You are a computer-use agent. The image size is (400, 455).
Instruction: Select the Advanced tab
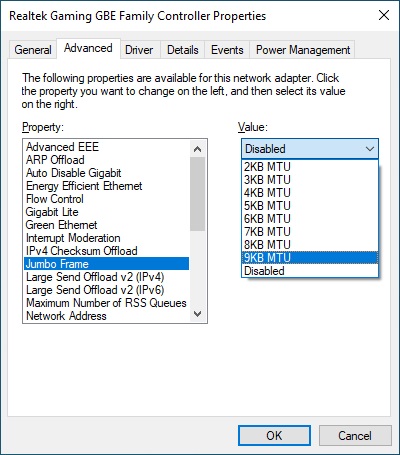[x=88, y=49]
